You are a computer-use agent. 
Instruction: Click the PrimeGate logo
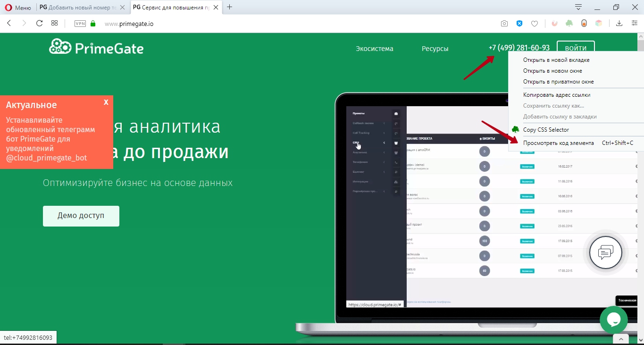pyautogui.click(x=96, y=47)
